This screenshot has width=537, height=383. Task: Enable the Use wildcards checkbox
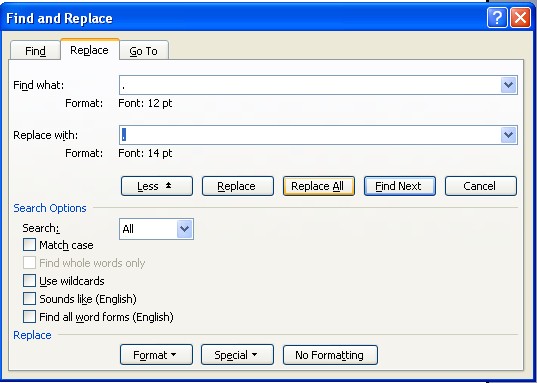29,281
